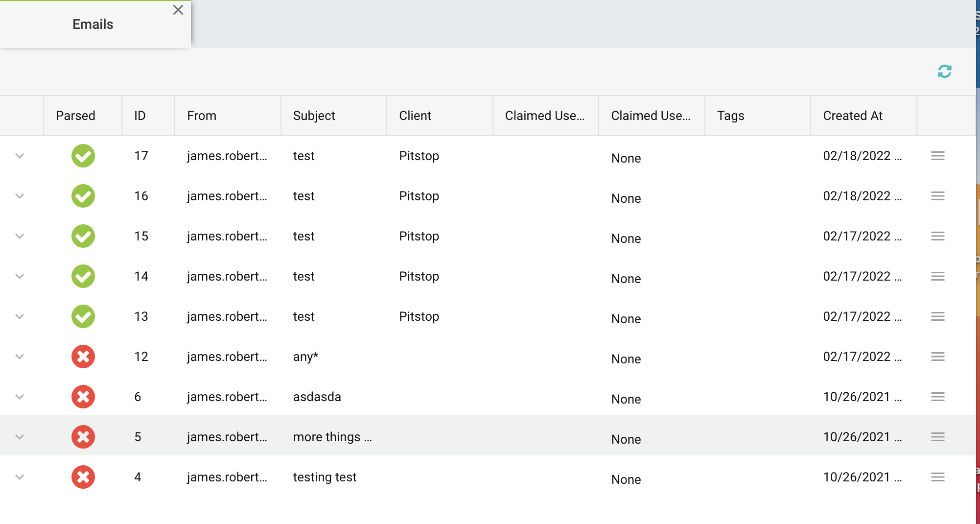Open the row menu for email ID 4
Viewport: 980px width, 524px height.
click(937, 477)
